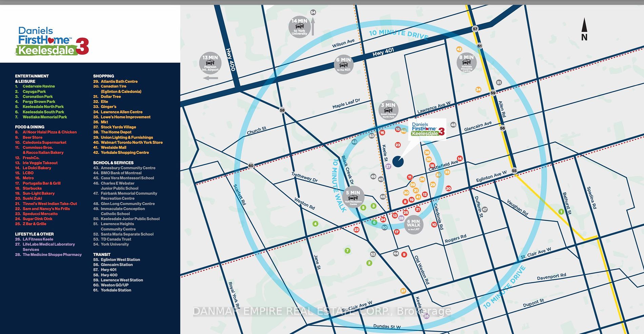Select grey map marker 47 on Dufferin St

(485, 210)
